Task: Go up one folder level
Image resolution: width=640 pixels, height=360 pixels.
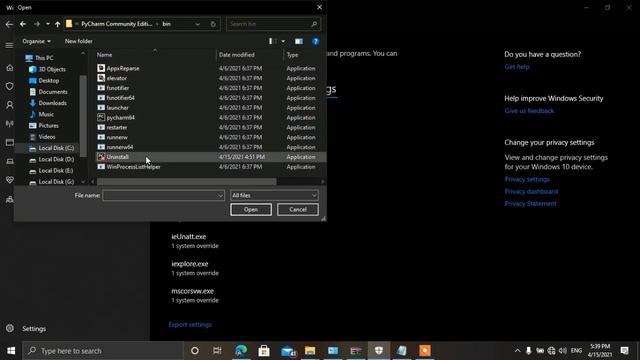Action: pos(58,24)
